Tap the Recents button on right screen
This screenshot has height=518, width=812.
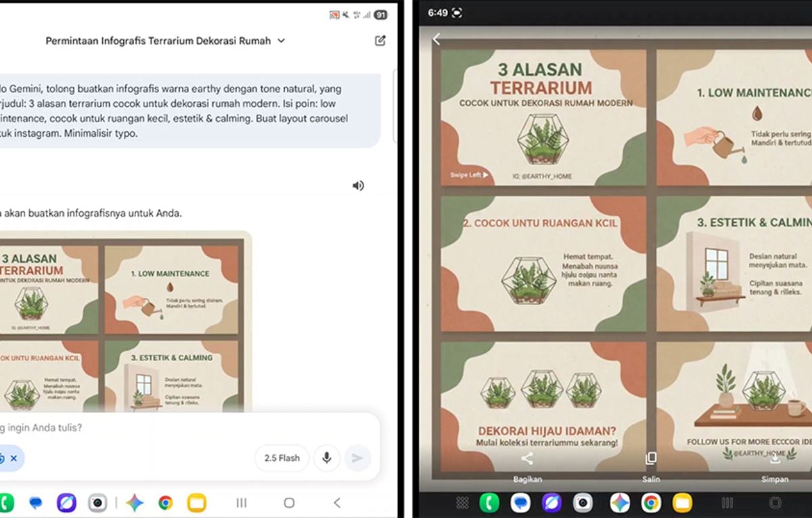pos(727,502)
